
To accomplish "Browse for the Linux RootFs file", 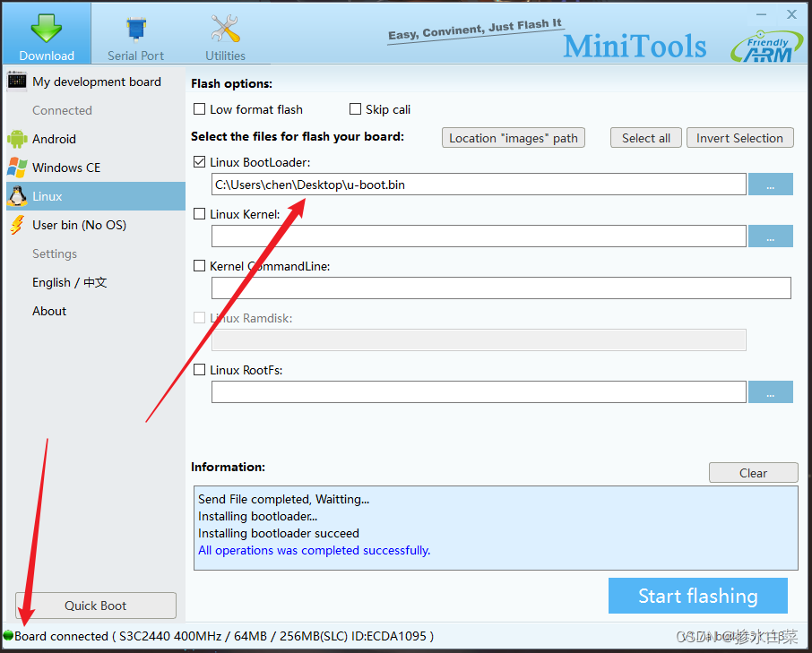I will [771, 391].
